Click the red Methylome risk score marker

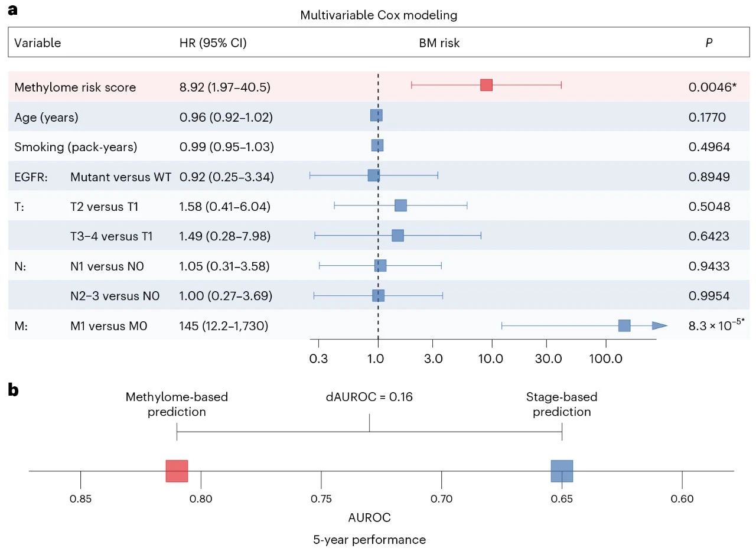486,85
